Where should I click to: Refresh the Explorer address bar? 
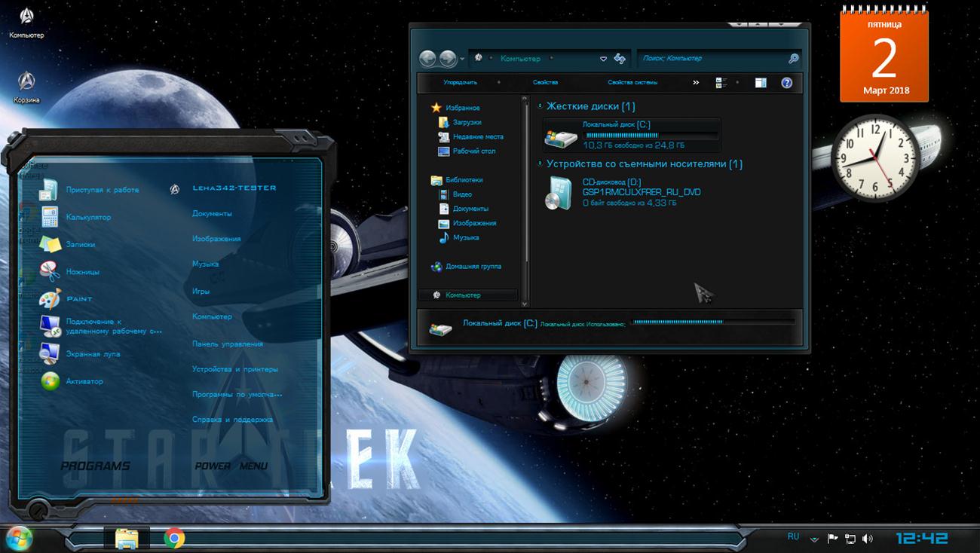click(620, 59)
